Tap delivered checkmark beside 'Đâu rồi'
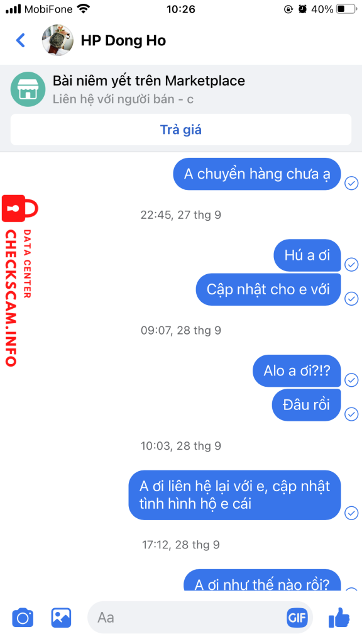362x644 pixels. (351, 414)
